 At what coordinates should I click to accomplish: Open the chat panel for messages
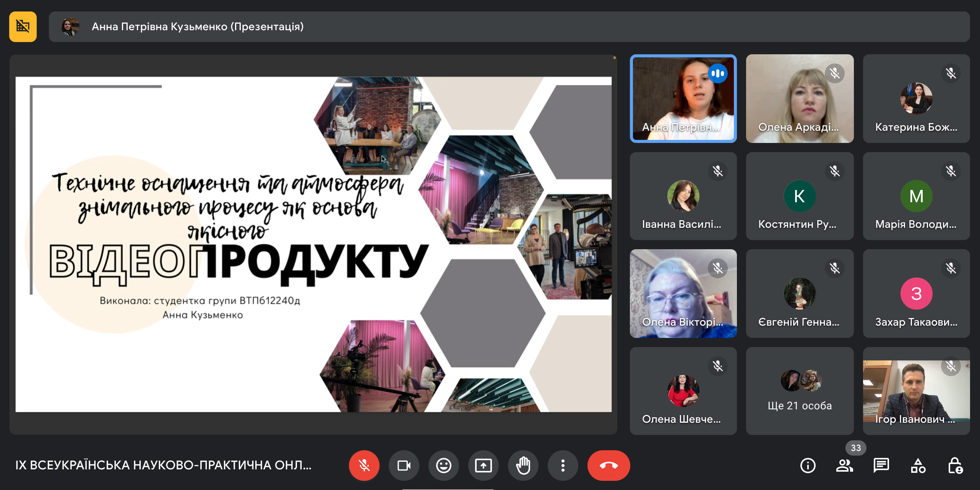tap(881, 465)
